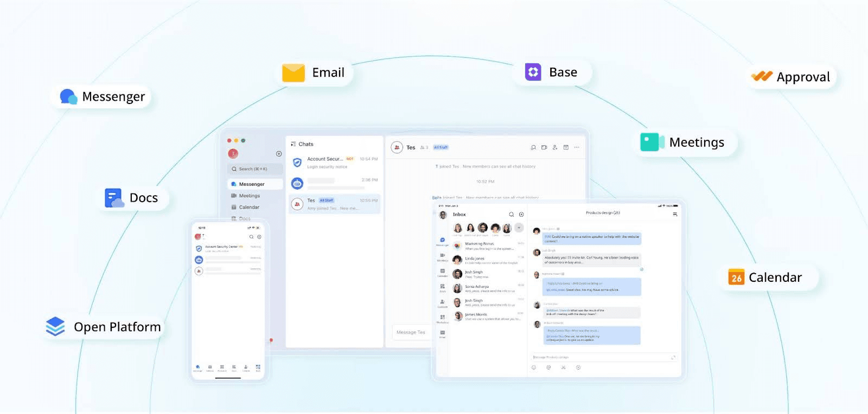The image size is (868, 414).
Task: Open the Sonia Acharya conversation
Action: 489,288
